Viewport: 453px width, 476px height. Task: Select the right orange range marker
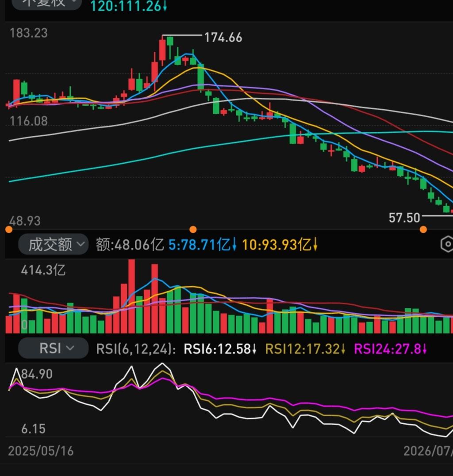coord(423,230)
